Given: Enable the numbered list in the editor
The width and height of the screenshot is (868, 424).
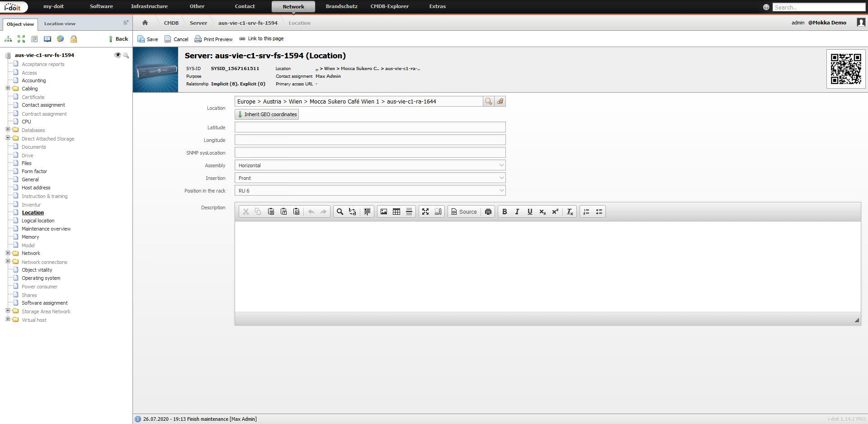Looking at the screenshot, I should tap(586, 212).
